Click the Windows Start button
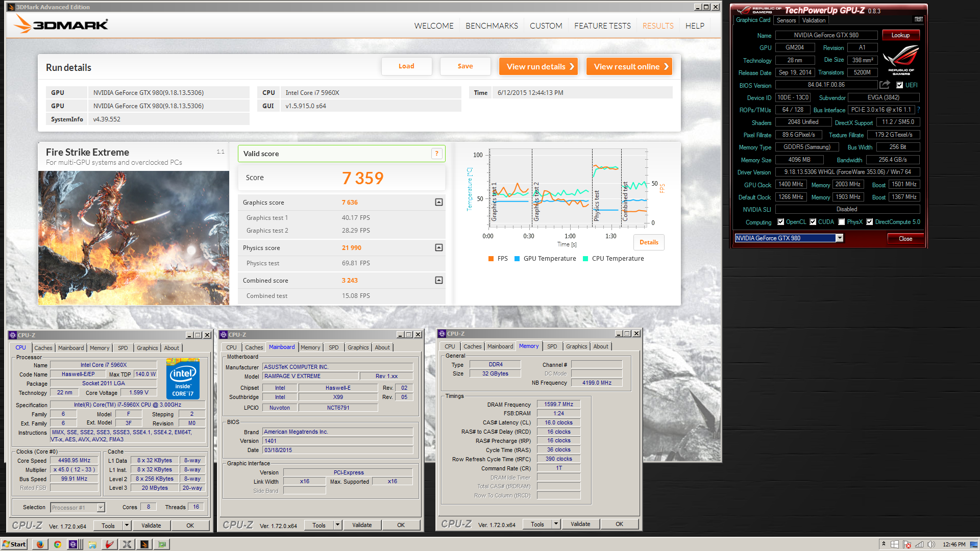Viewport: 980px width, 551px height. tap(14, 544)
